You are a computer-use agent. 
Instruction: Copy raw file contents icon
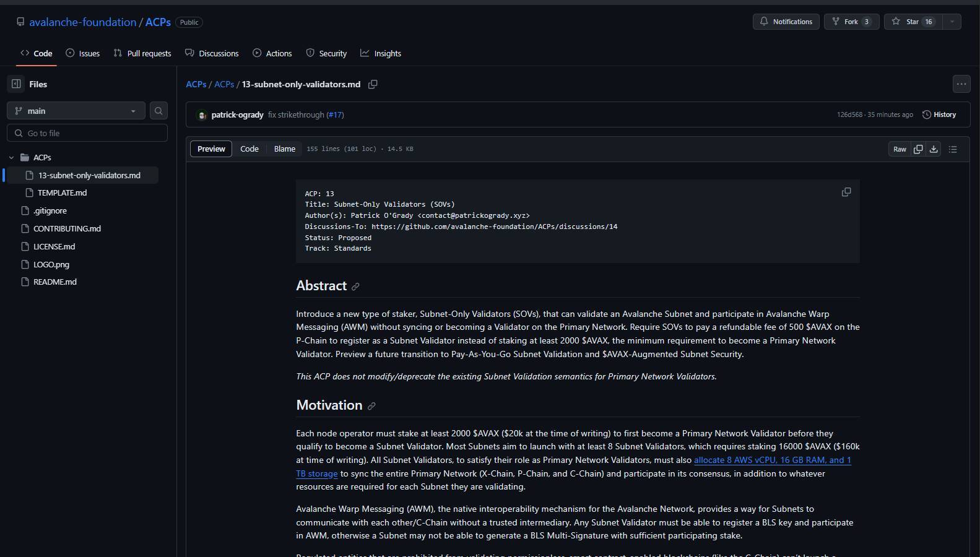click(x=918, y=149)
